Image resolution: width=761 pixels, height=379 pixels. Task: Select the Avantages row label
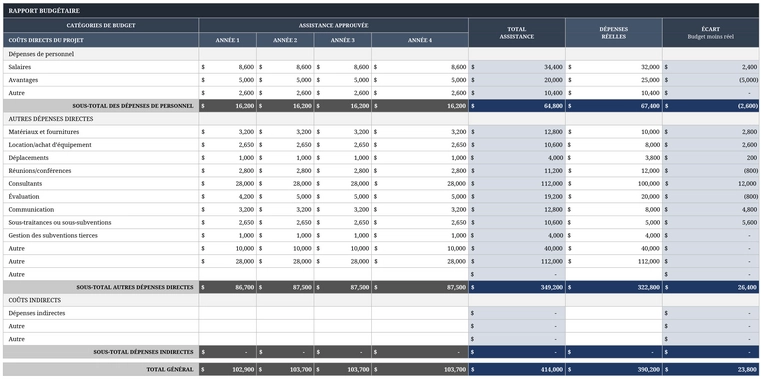click(x=101, y=80)
